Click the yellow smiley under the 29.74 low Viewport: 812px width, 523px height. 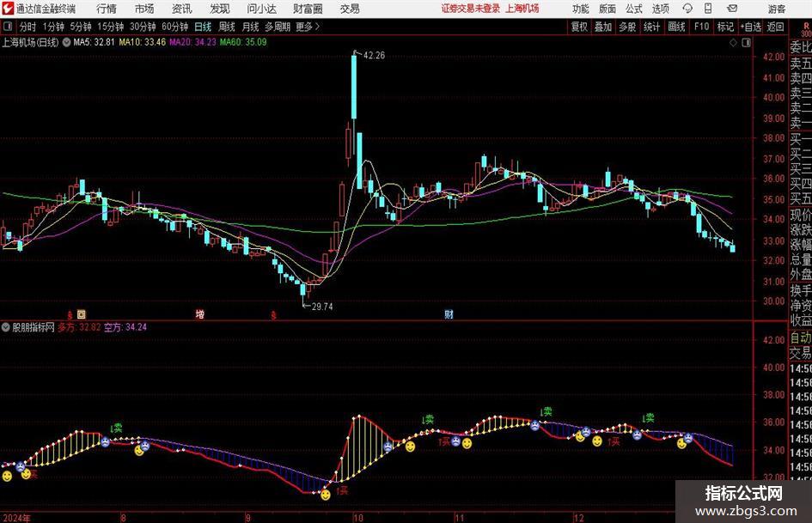coord(325,495)
